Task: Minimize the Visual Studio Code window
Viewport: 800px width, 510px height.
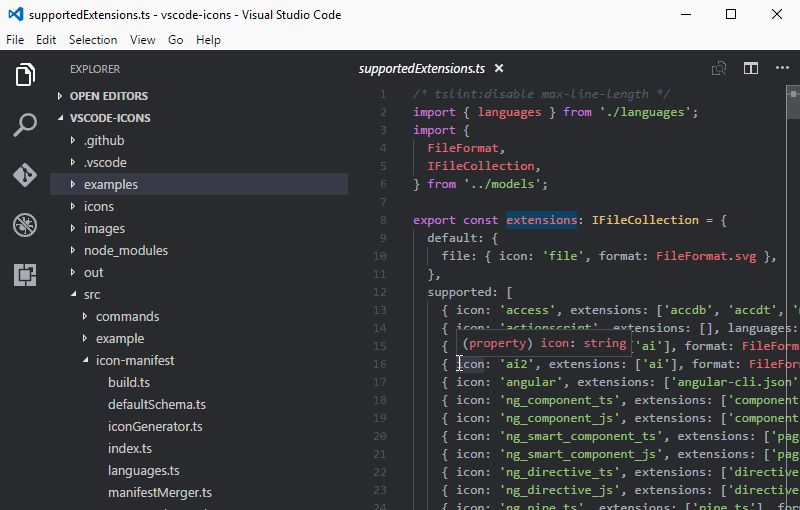Action: tap(686, 14)
